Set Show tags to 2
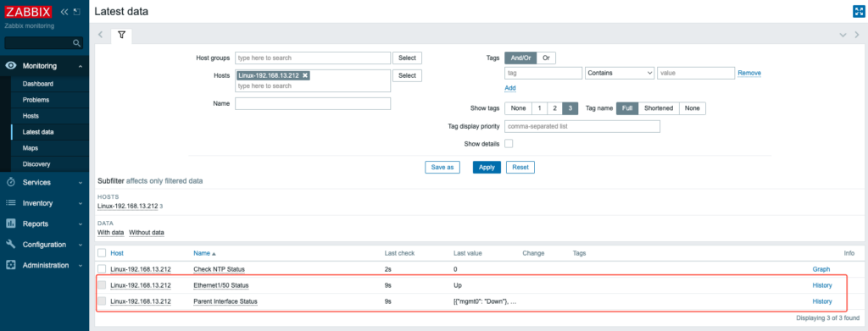 (554, 108)
